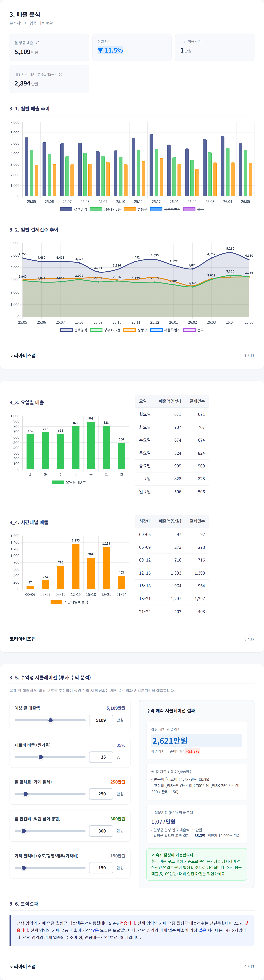Toggle 성동구 legend in 월별 매출 추이 chart
Screen dimensions: 264x980
tap(136, 209)
